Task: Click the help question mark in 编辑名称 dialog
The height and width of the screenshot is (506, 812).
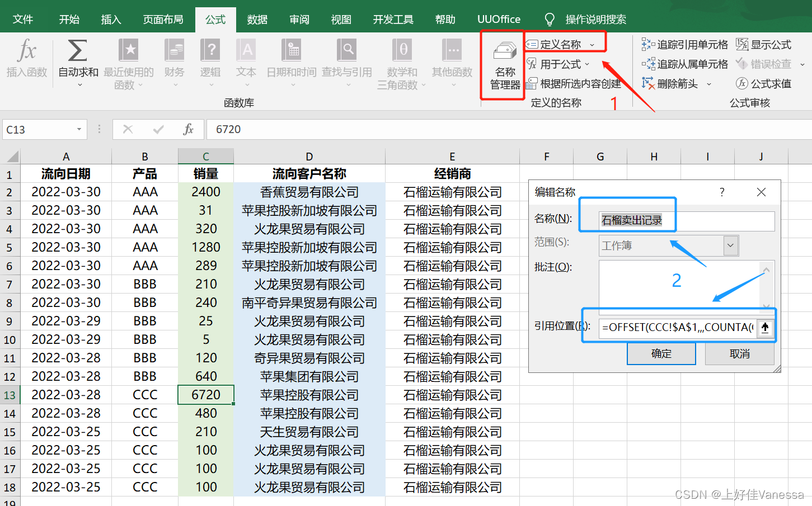Action: point(722,192)
